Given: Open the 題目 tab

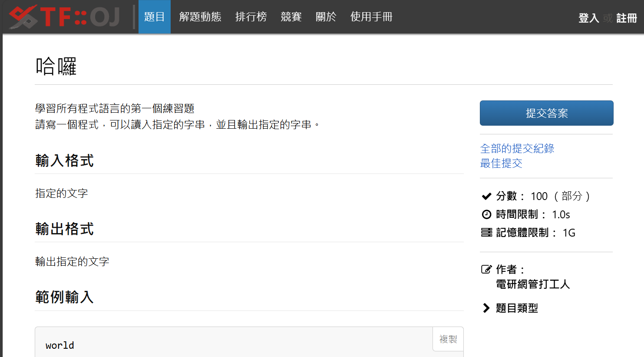Looking at the screenshot, I should (154, 17).
